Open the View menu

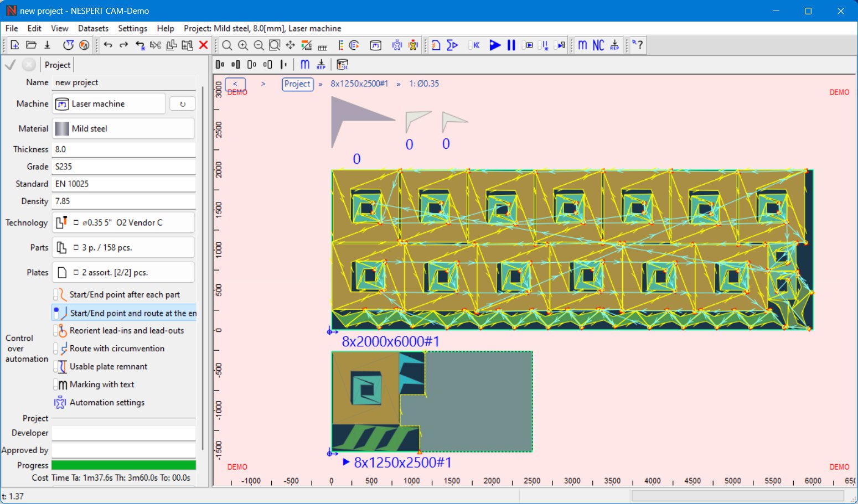pyautogui.click(x=60, y=28)
